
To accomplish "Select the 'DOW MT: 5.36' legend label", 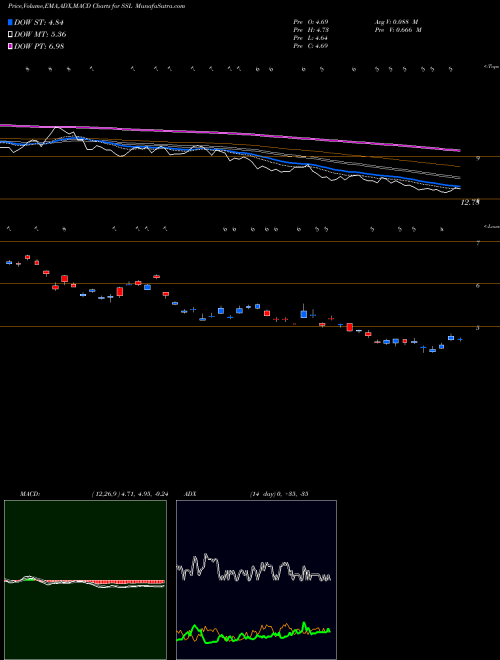I will [x=40, y=35].
